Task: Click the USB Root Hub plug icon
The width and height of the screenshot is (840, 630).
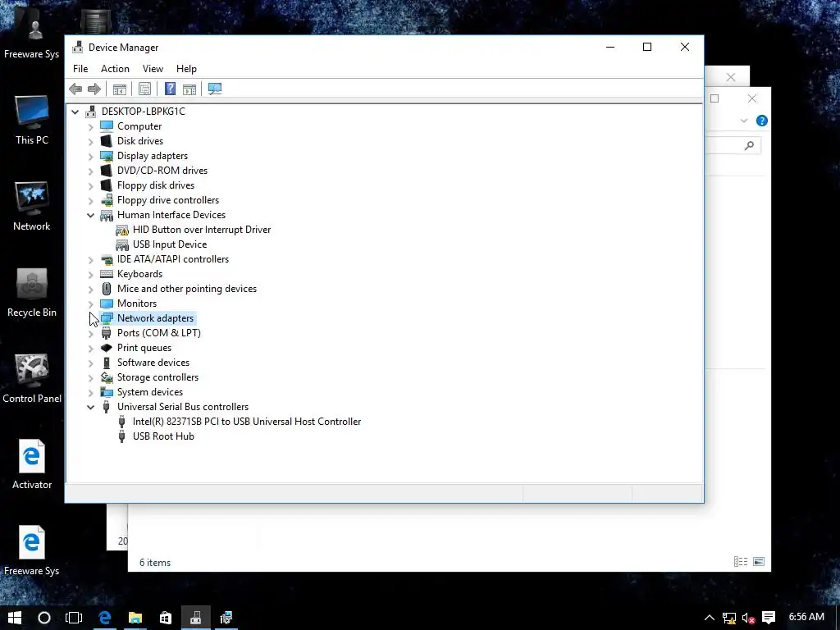Action: pyautogui.click(x=121, y=436)
